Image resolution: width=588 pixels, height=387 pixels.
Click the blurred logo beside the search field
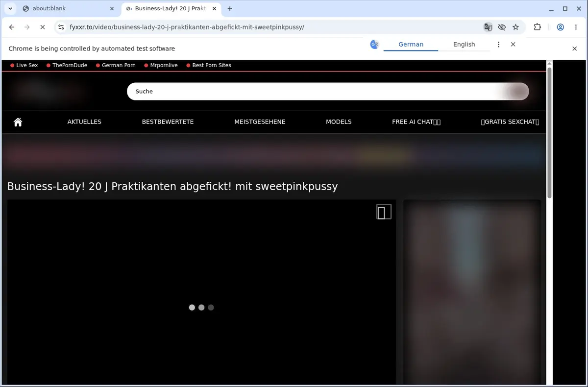[49, 91]
